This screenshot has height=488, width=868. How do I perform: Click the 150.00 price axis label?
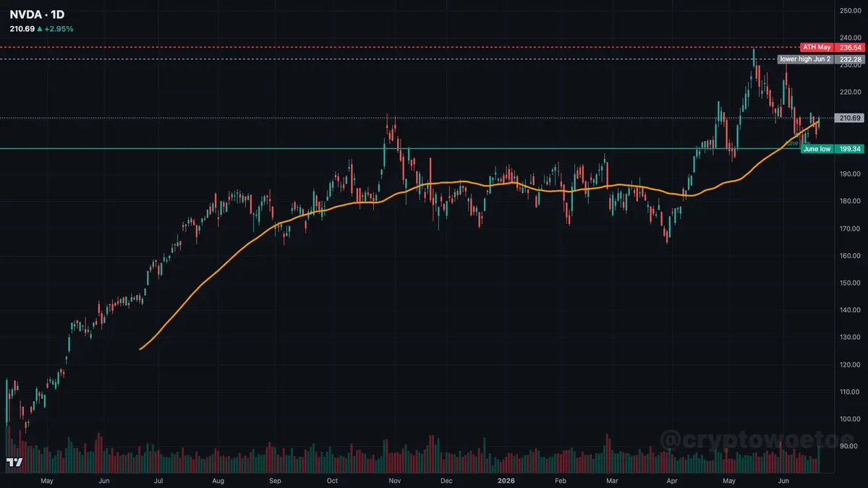[850, 283]
